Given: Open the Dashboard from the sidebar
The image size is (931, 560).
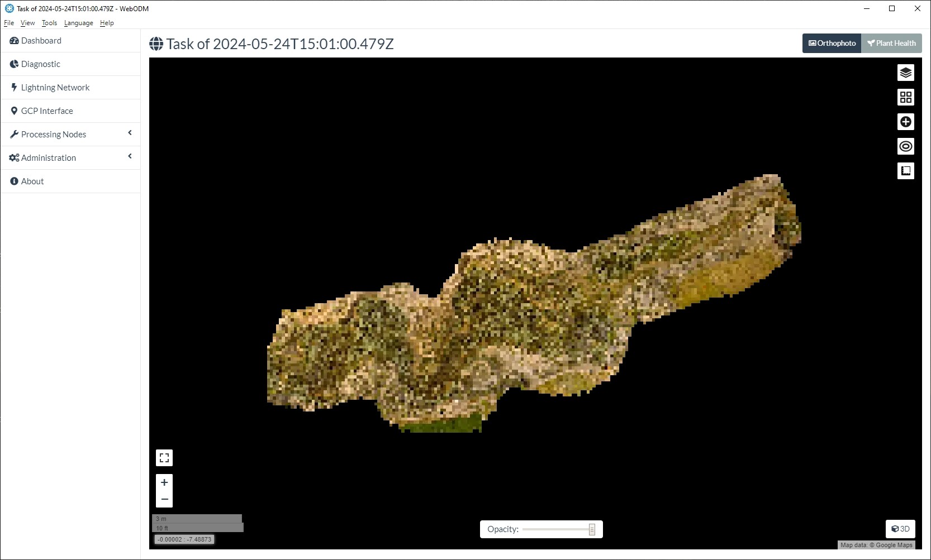Looking at the screenshot, I should click(40, 40).
